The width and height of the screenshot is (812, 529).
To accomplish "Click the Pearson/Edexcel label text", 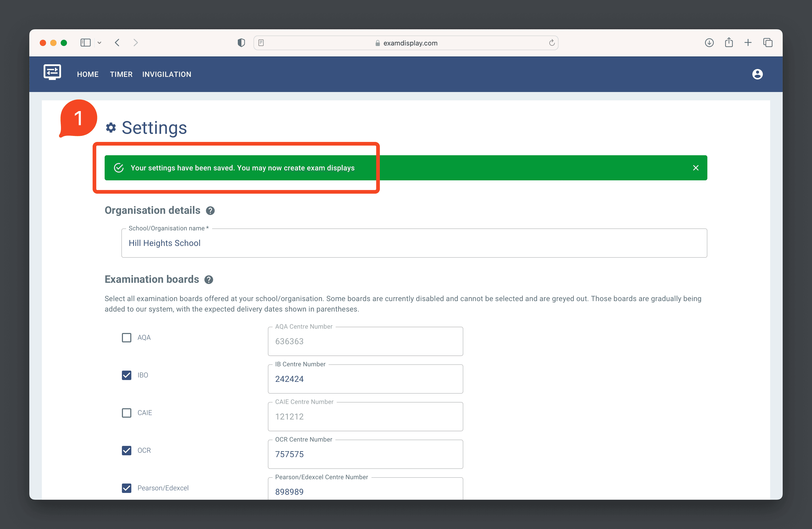I will click(163, 488).
